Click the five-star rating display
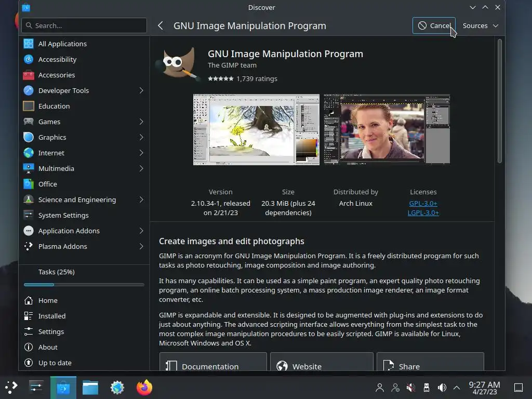Image resolution: width=532 pixels, height=399 pixels. [x=220, y=79]
